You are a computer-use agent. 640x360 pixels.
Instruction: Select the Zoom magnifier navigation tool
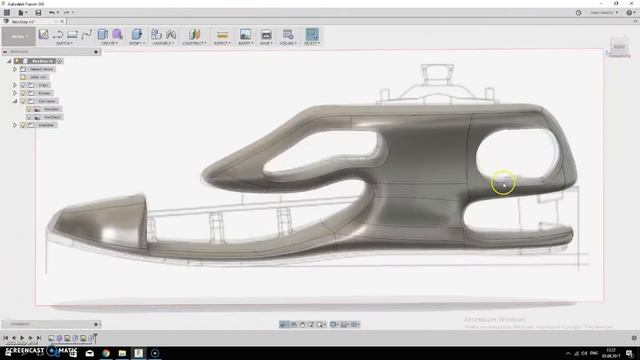click(311, 324)
